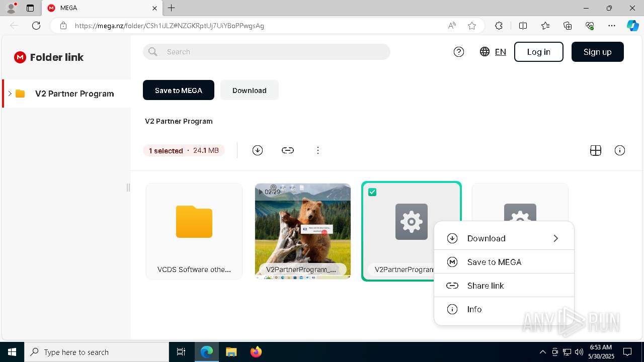Open the notification center icon
This screenshot has height=362, width=644.
tap(627, 352)
